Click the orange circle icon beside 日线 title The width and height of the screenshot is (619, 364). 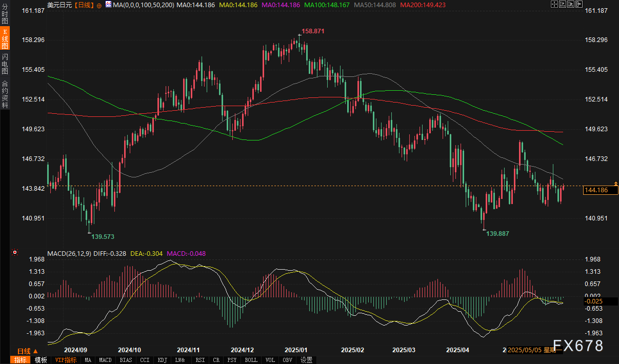click(x=99, y=5)
